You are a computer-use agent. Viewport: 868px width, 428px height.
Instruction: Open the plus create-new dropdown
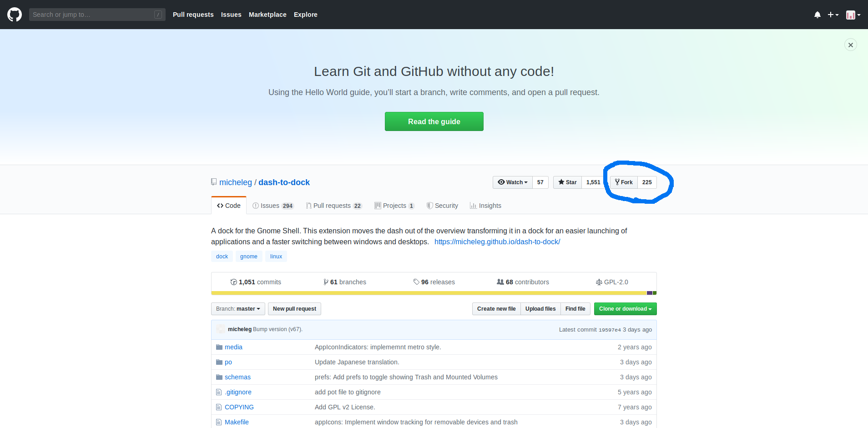[x=833, y=15]
